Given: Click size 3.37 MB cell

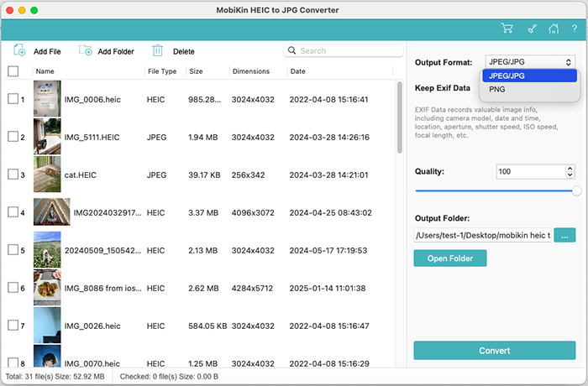Looking at the screenshot, I should coord(203,213).
